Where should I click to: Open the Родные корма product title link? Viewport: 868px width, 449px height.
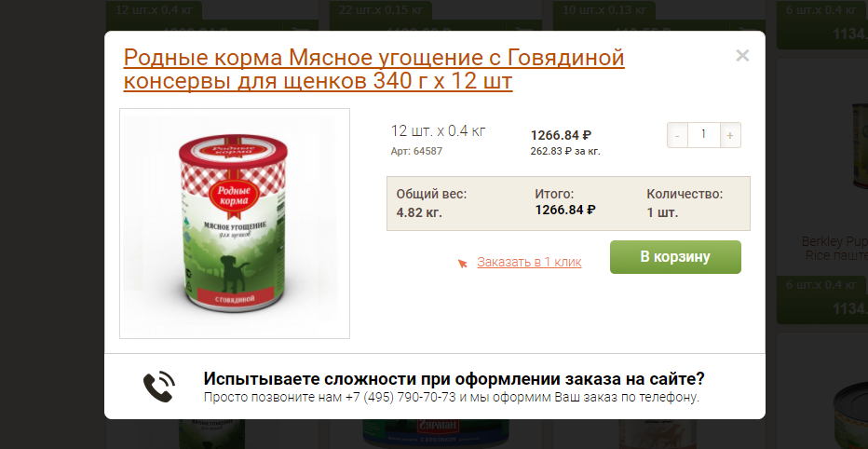tap(373, 69)
